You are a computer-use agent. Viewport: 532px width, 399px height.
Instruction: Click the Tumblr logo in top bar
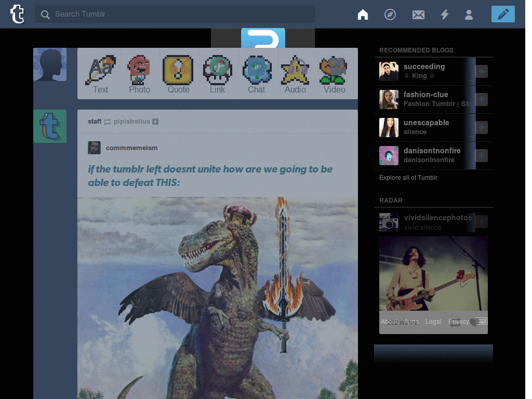17,14
